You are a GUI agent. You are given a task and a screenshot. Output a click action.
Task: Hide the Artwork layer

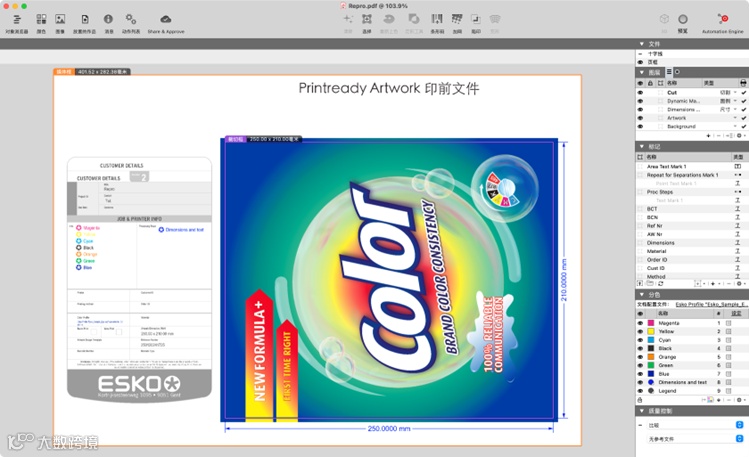(x=640, y=118)
